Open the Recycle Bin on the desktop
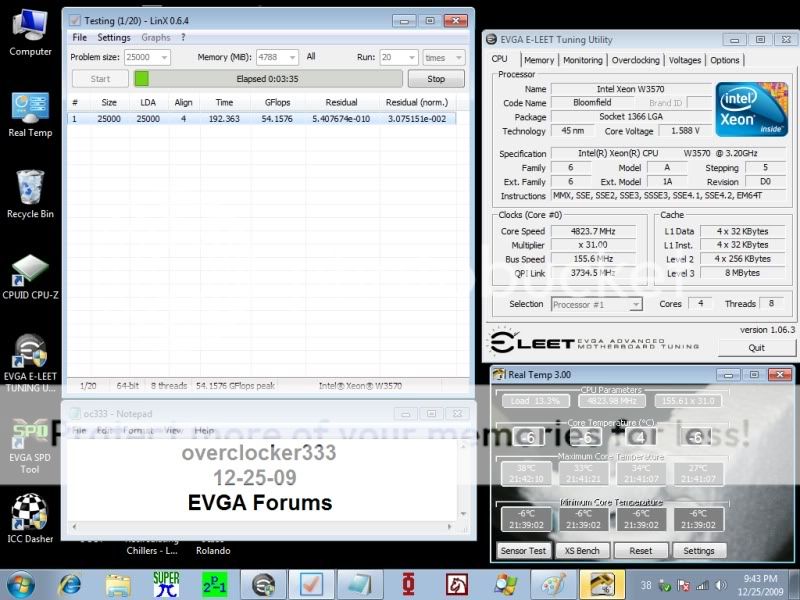This screenshot has width=800, height=600. 30,190
